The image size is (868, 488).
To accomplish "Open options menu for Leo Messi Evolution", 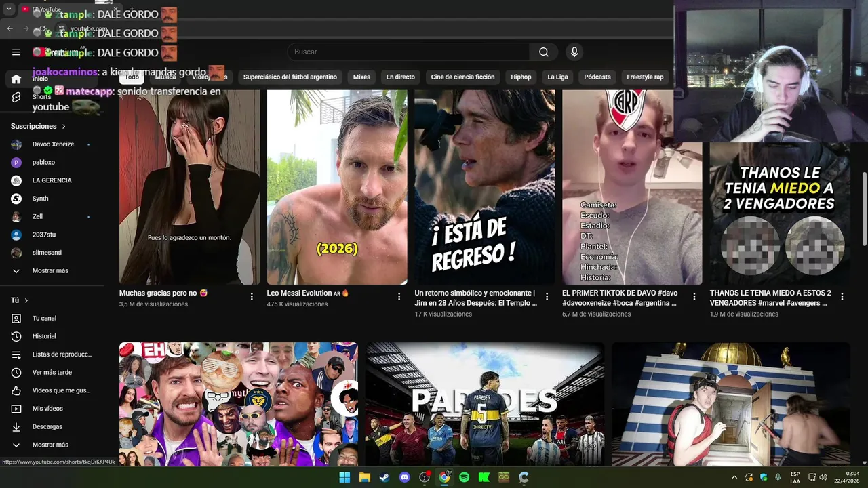I will point(399,296).
